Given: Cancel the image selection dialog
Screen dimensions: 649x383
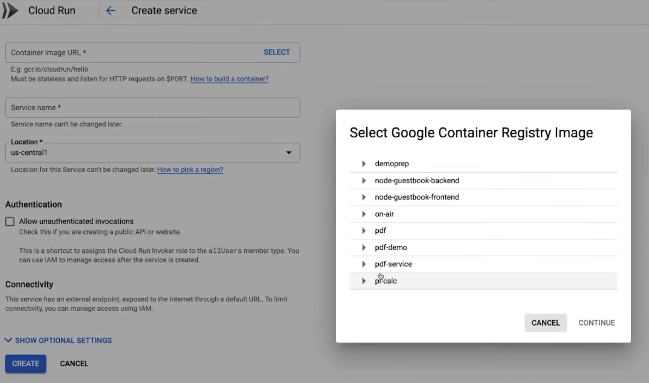Looking at the screenshot, I should (x=546, y=323).
